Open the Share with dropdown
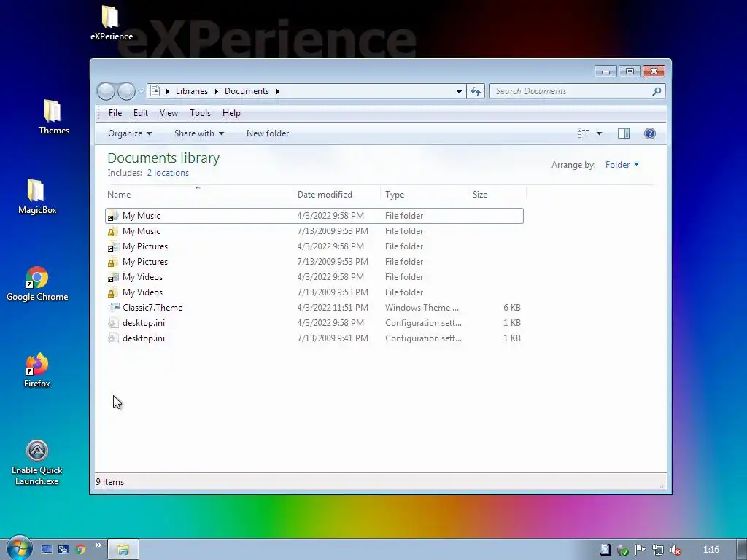747x560 pixels. [199, 133]
